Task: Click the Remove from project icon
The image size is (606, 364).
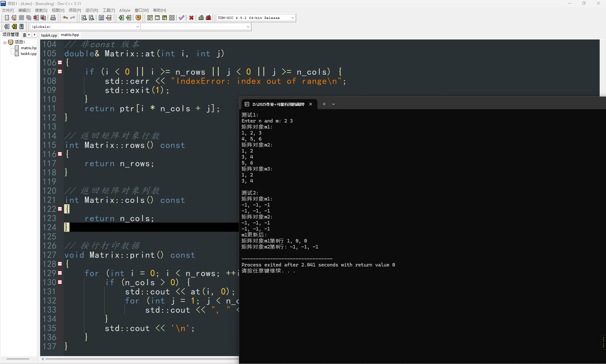Action: (129, 18)
